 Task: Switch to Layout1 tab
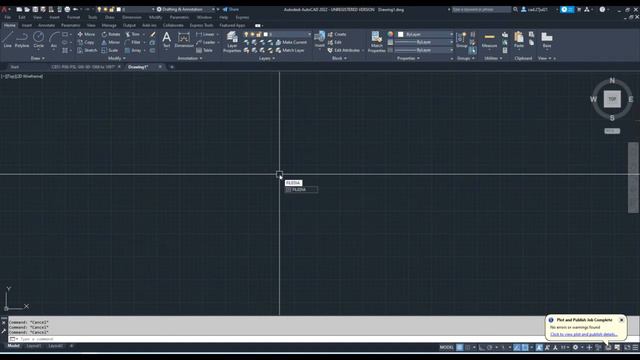coord(33,346)
